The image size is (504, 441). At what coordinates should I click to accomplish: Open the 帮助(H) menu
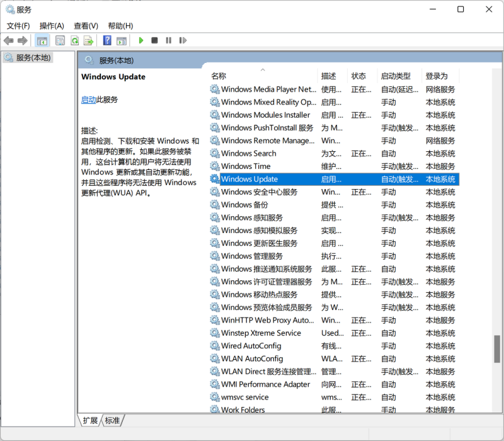pyautogui.click(x=120, y=26)
